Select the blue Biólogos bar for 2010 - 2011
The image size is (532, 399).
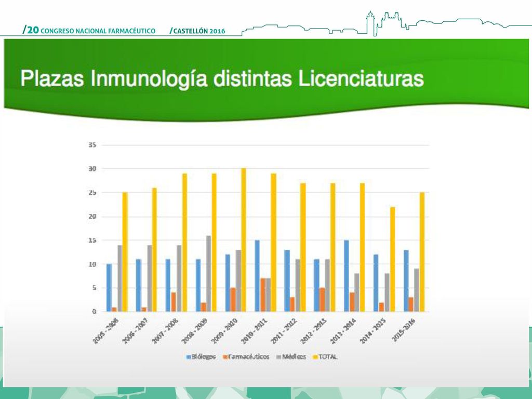pos(257,276)
